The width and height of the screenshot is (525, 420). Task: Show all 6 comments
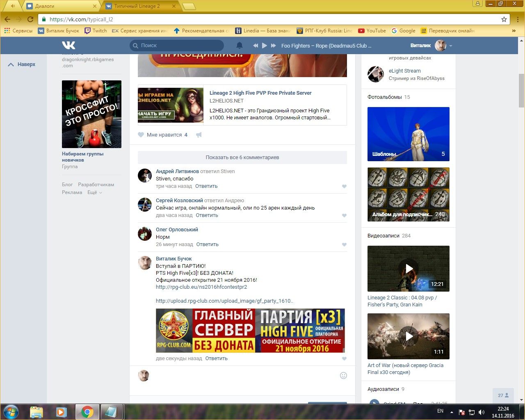coord(242,157)
